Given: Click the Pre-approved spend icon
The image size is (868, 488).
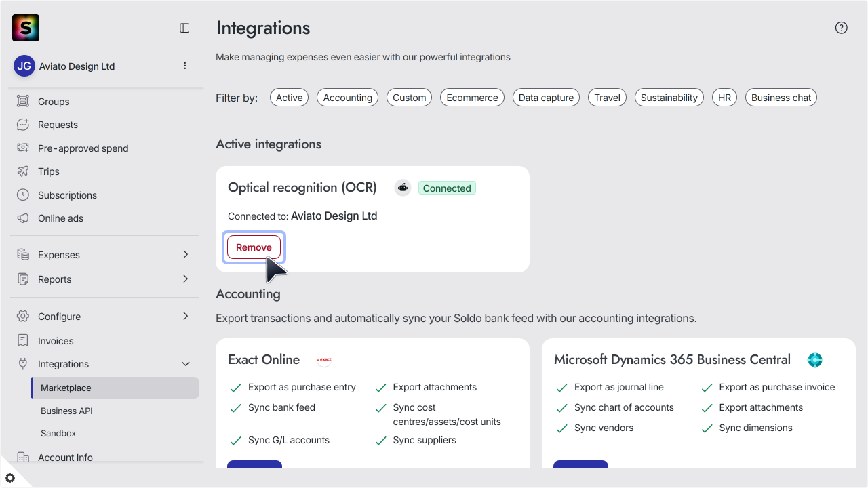Looking at the screenshot, I should 23,148.
